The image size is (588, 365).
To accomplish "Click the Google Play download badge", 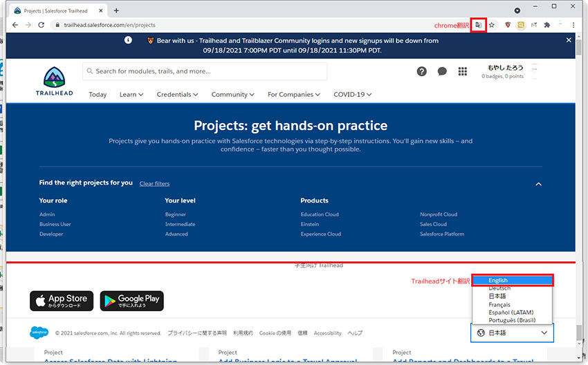I will (131, 301).
